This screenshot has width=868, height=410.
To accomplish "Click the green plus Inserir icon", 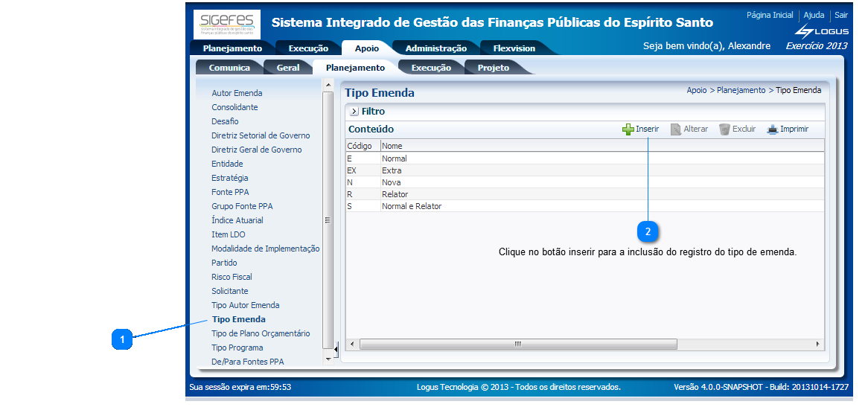I will click(x=628, y=129).
